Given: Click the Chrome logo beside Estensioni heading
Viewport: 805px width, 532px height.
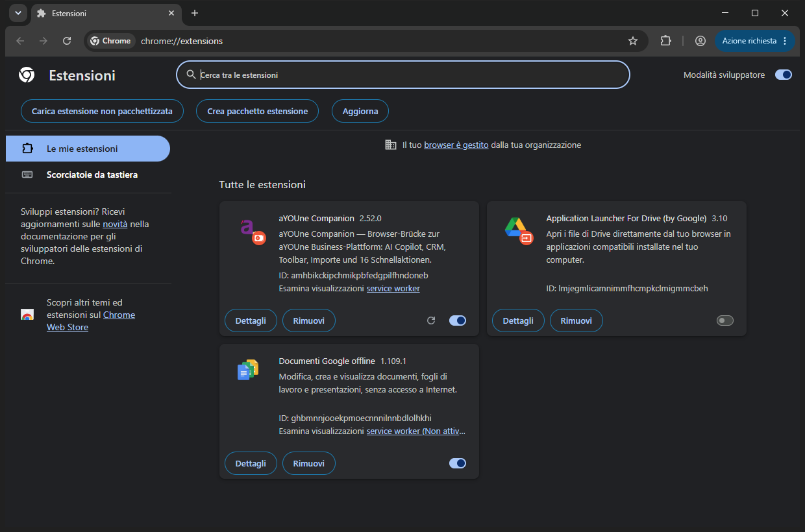Looking at the screenshot, I should 27,75.
